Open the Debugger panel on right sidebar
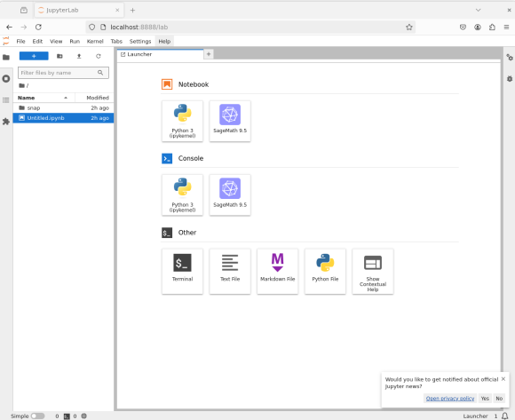The width and height of the screenshot is (515, 420). point(510,79)
